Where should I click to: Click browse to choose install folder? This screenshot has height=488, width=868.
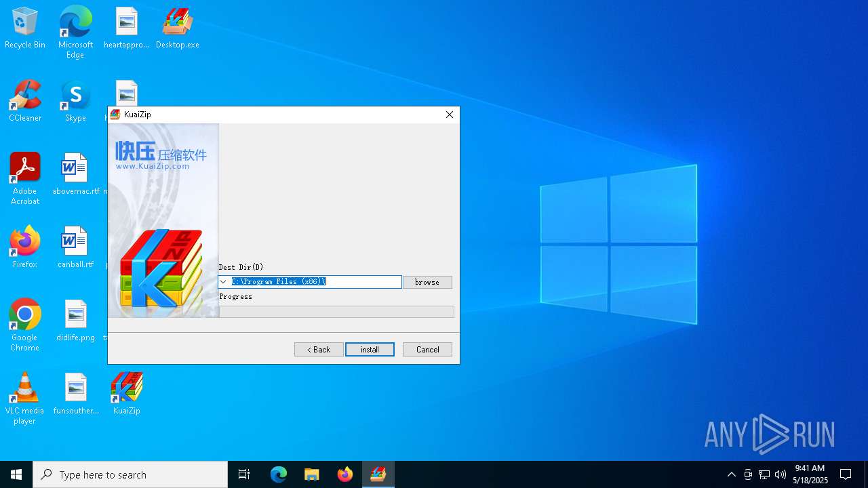(427, 282)
